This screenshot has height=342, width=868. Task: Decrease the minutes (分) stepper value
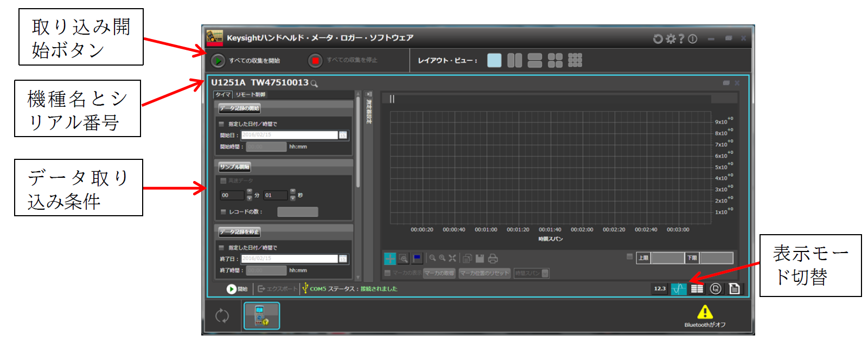point(250,198)
